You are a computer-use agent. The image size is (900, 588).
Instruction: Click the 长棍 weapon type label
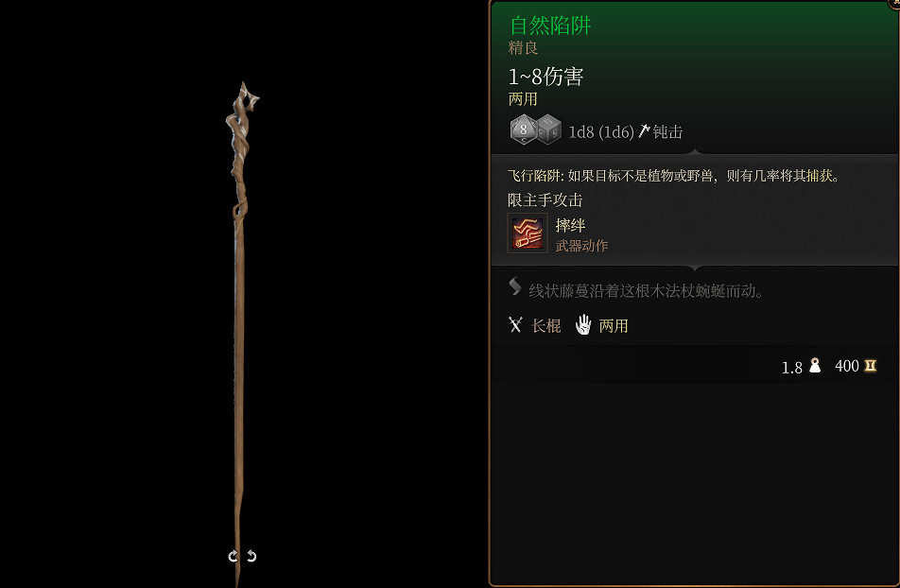(x=545, y=325)
